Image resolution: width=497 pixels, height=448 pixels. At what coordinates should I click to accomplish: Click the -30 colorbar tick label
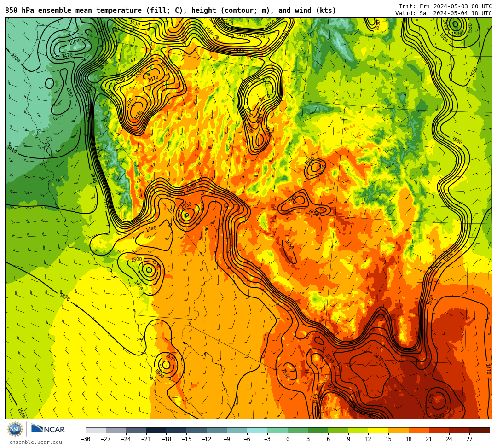click(x=86, y=439)
